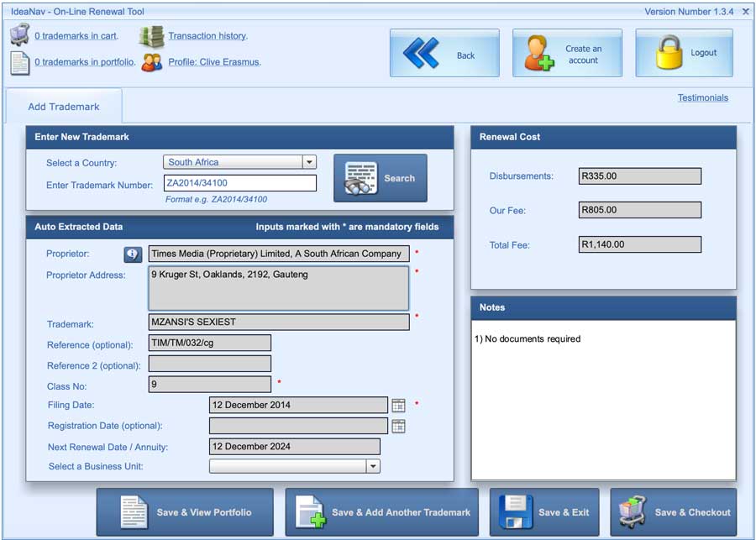Click Save & View Portfolio button text
Screen dimensions: 756x540
coord(204,512)
